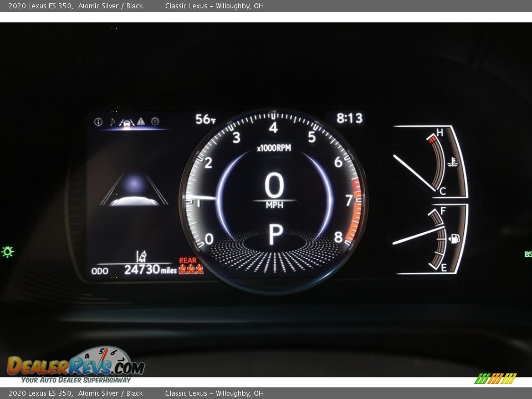This screenshot has width=532, height=399.
Task: Click the x1000RPM tachometer label
Action: [x=274, y=148]
